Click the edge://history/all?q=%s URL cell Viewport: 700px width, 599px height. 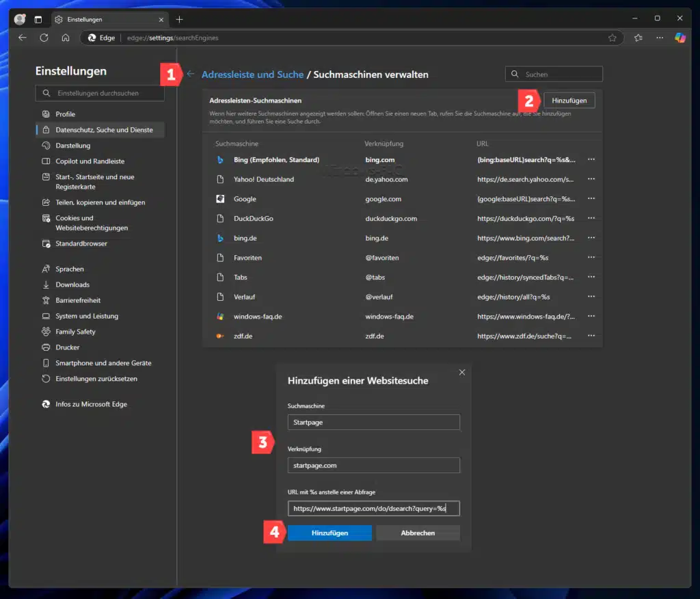pos(513,297)
